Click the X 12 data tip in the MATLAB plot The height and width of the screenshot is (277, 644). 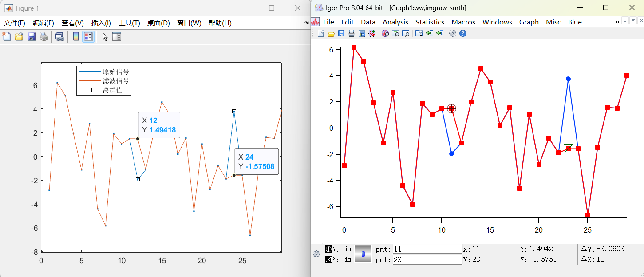(159, 125)
